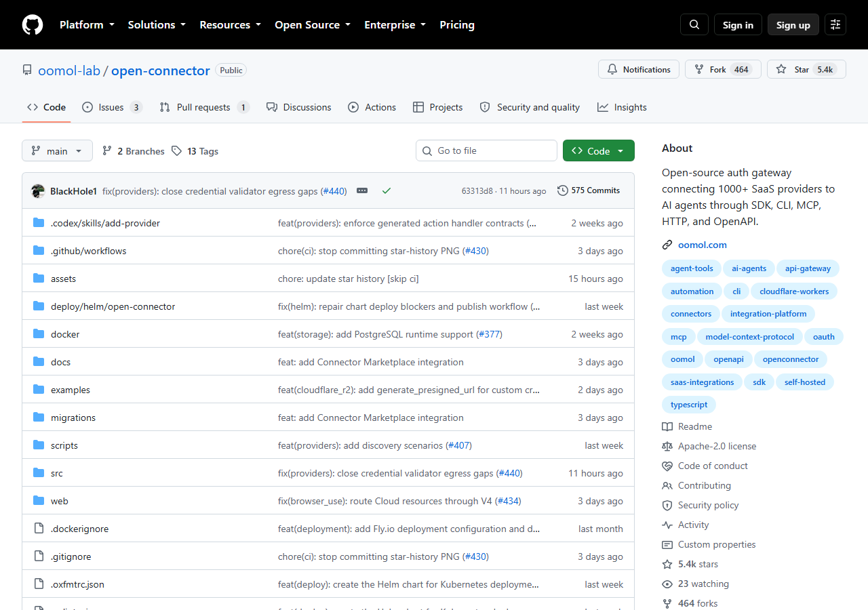This screenshot has height=610, width=868.
Task: Click the repository icon before oomol-lab
Action: tap(27, 70)
